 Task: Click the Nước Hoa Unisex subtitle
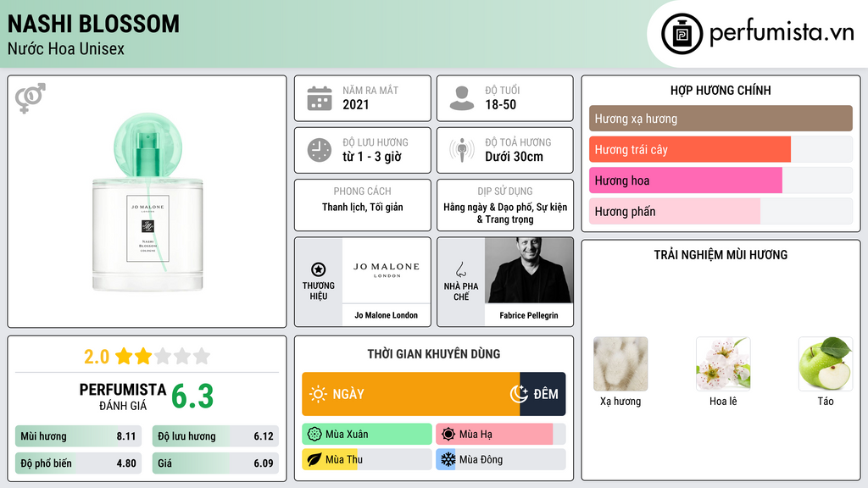[66, 48]
